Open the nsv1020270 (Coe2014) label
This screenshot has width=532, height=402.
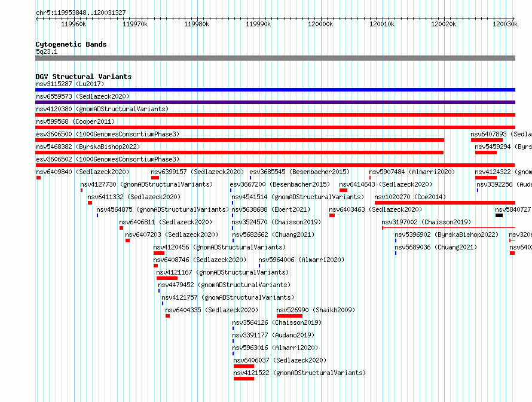(410, 197)
